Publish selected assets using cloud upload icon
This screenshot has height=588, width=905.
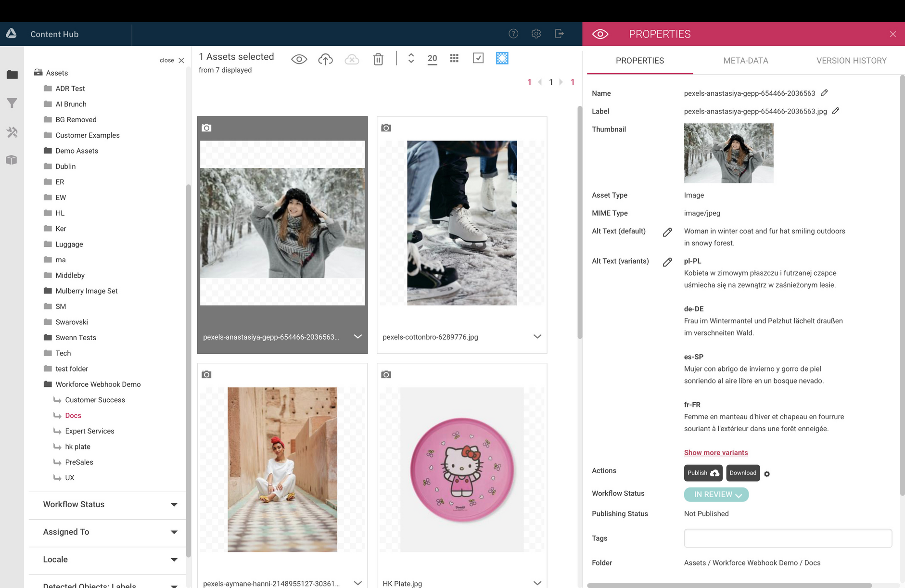325,58
